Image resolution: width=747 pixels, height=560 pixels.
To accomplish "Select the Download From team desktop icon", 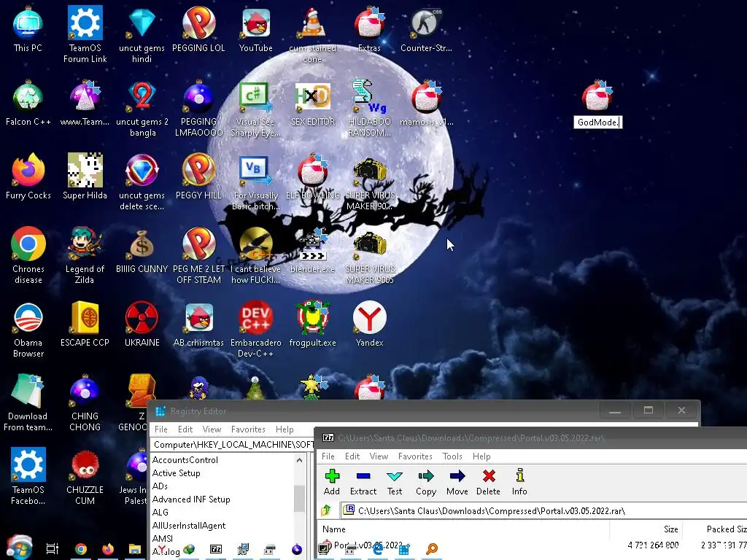I will [28, 402].
